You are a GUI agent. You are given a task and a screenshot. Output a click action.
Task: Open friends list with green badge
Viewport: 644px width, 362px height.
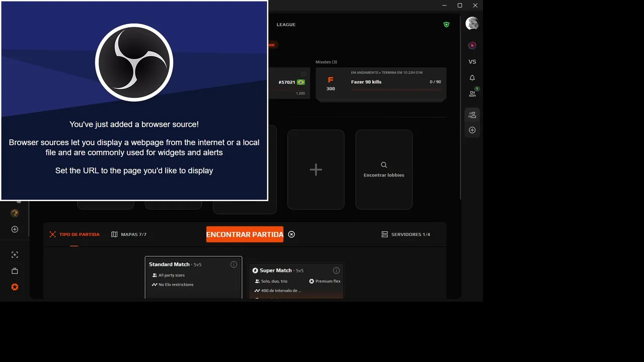tap(472, 94)
